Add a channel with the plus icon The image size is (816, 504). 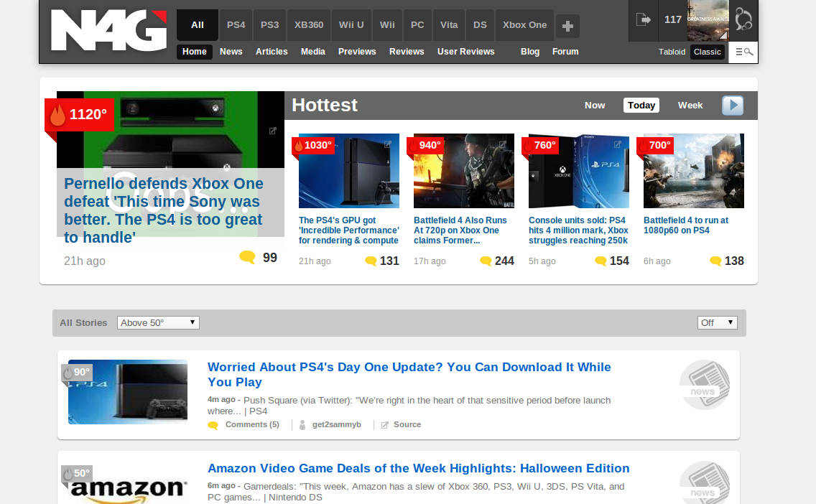(x=567, y=26)
